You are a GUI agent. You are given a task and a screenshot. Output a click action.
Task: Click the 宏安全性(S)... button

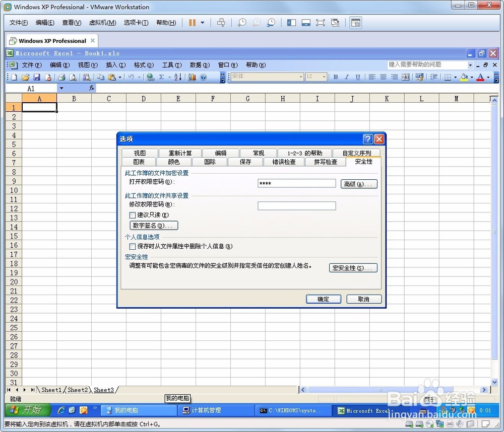(353, 268)
